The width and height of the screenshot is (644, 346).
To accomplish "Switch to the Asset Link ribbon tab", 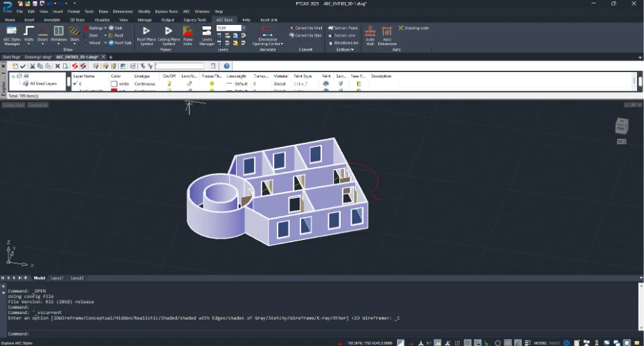I will click(269, 19).
